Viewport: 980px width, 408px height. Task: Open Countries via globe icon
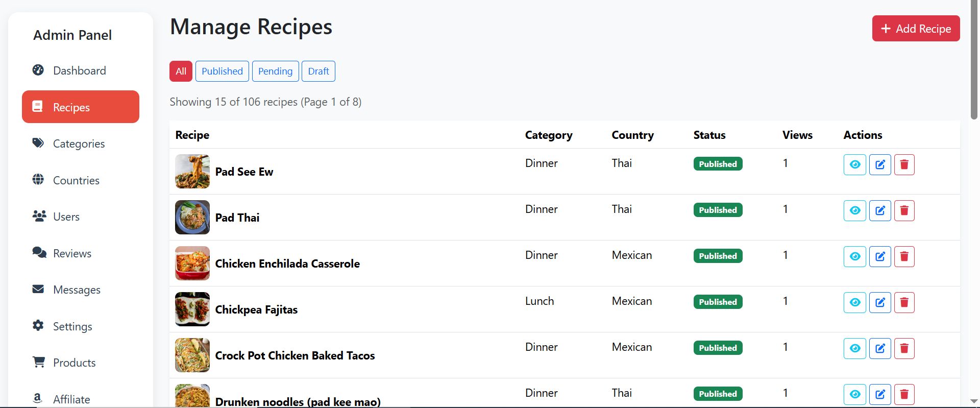38,180
